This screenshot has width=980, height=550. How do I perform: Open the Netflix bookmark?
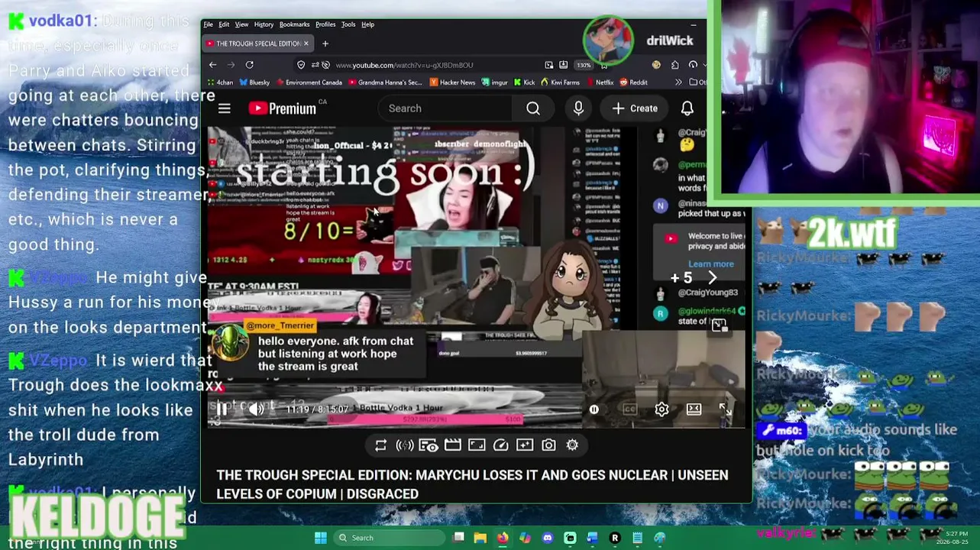point(600,82)
